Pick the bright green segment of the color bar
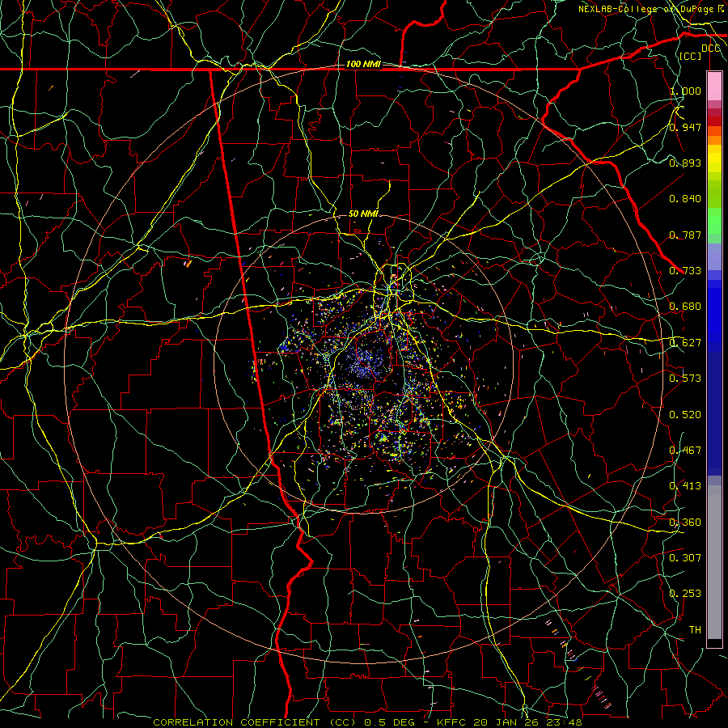Image resolution: width=728 pixels, height=728 pixels. 714,221
